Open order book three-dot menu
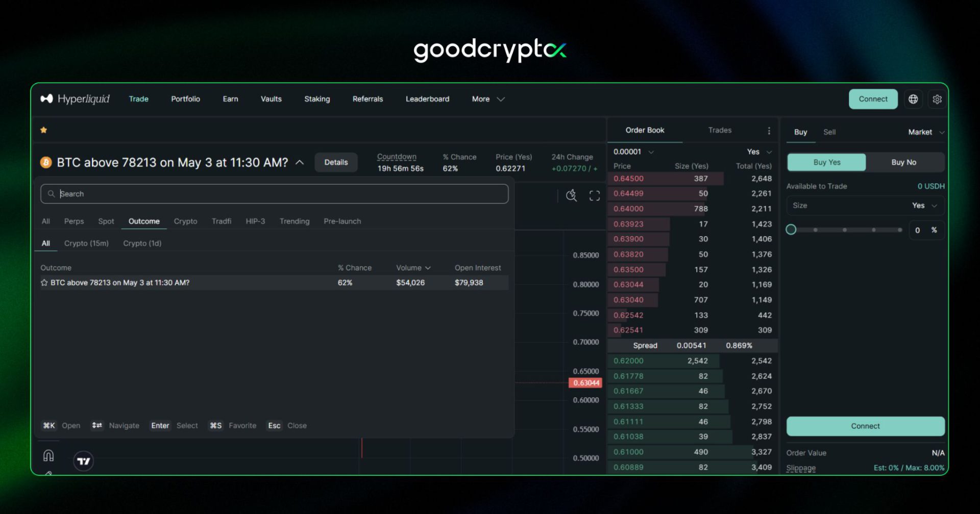 click(769, 131)
